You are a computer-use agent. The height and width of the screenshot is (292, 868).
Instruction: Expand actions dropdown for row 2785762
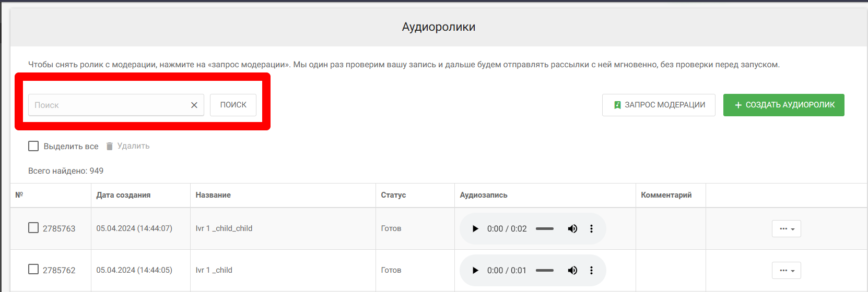(786, 271)
